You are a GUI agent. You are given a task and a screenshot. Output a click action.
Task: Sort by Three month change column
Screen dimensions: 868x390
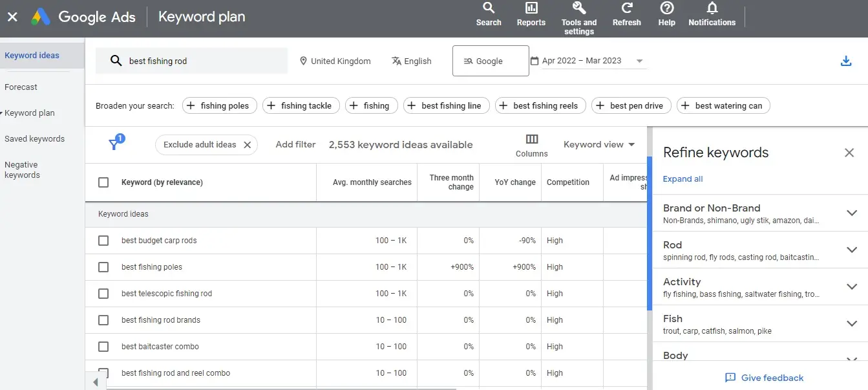(x=452, y=182)
